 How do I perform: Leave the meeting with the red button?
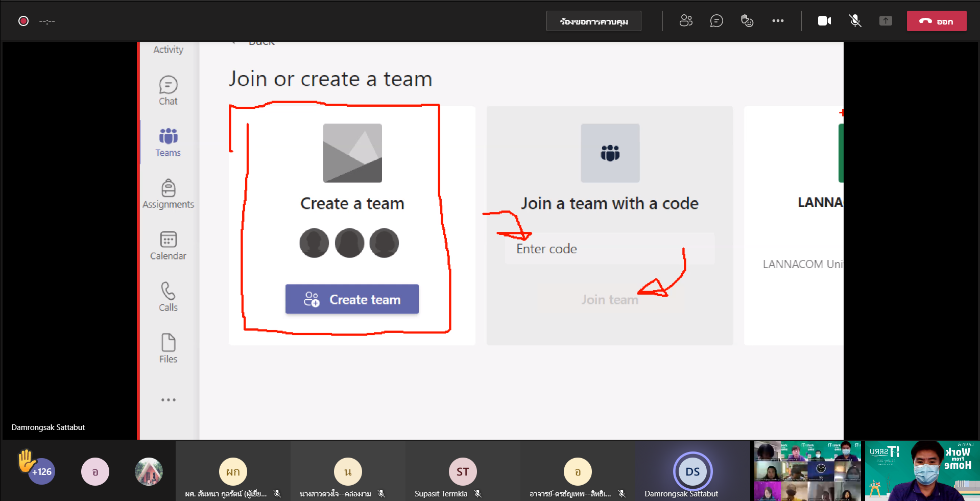[x=936, y=21]
